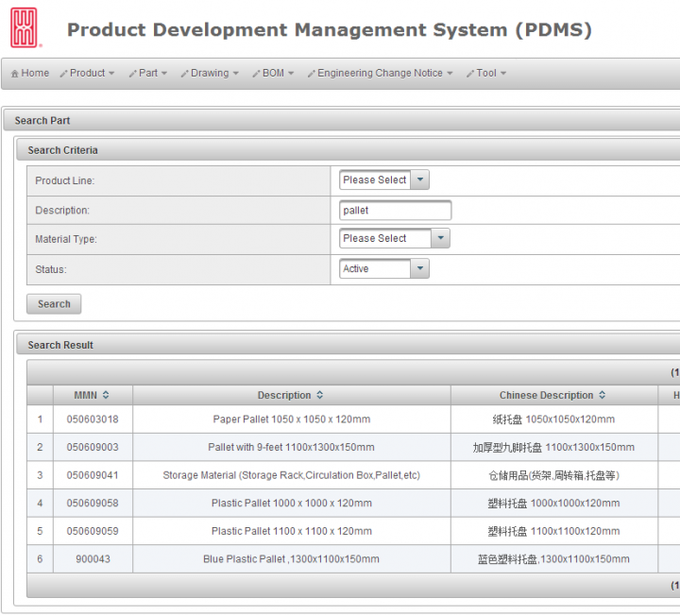Open Engineering Change Notice menu
Image resolution: width=680 pixels, height=616 pixels.
click(x=380, y=73)
